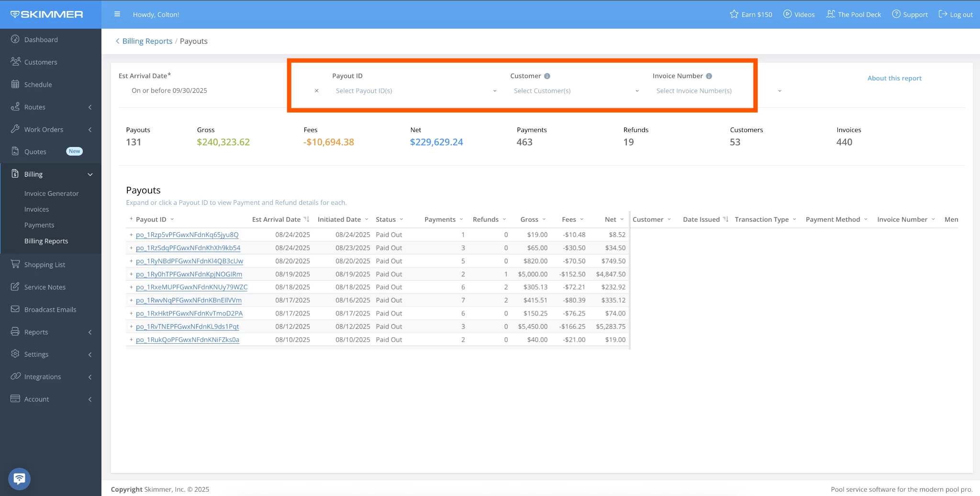Open the Initiated Date column menu
980x496 pixels.
367,219
